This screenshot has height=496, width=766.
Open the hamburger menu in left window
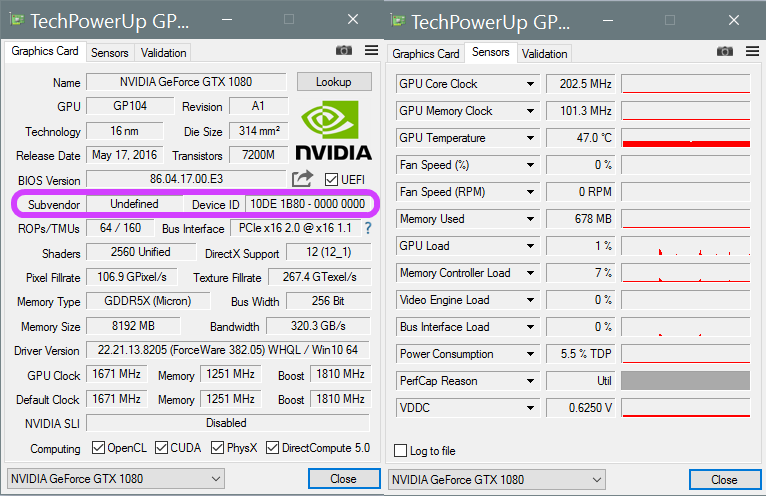[x=371, y=50]
